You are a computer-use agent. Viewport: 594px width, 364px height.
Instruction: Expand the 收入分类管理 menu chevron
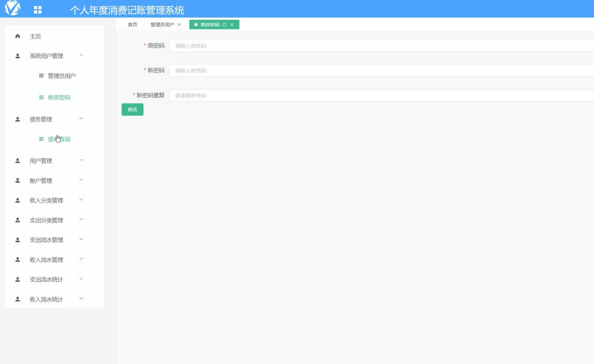81,200
